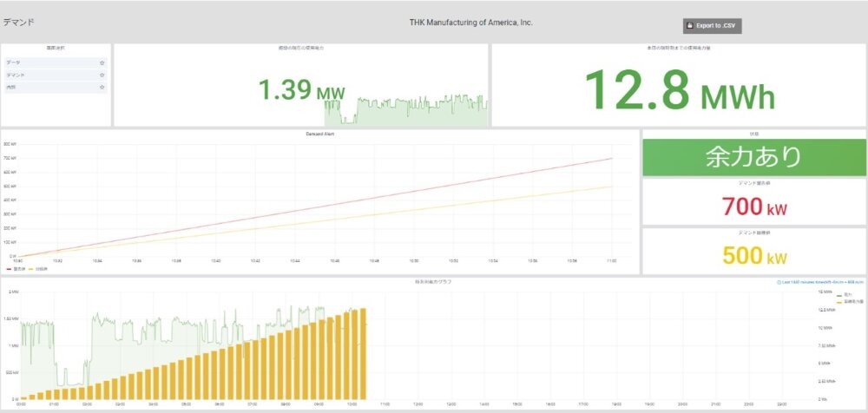
Task: Click the デマンド dashboard title in the header
Action: coord(18,21)
